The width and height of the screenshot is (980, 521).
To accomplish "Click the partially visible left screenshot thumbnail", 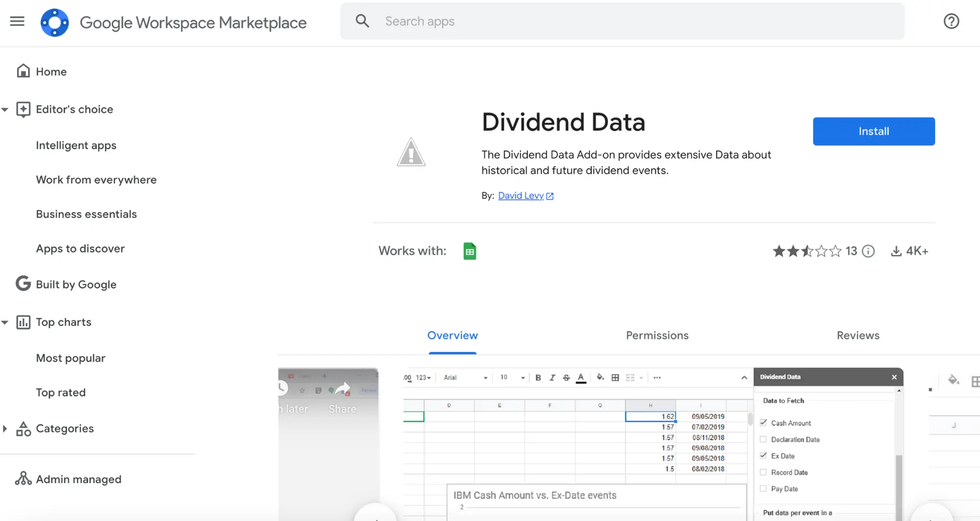I will pyautogui.click(x=328, y=444).
